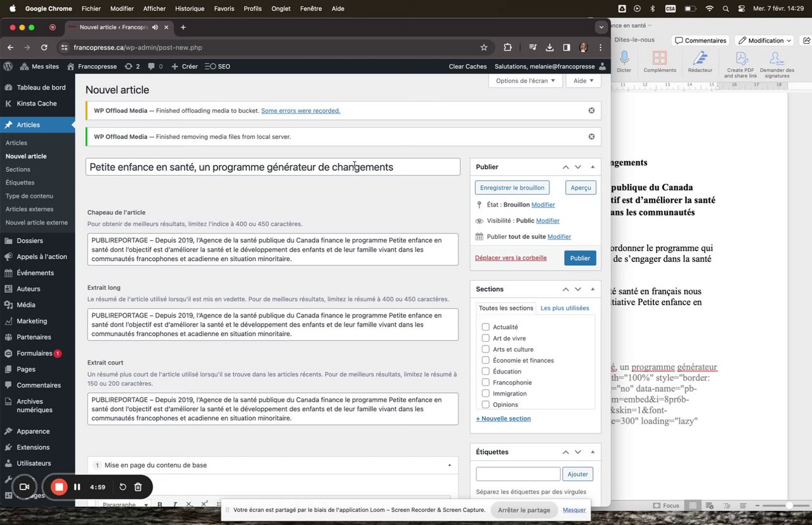Open Chrome three-dot menu

tap(600, 48)
